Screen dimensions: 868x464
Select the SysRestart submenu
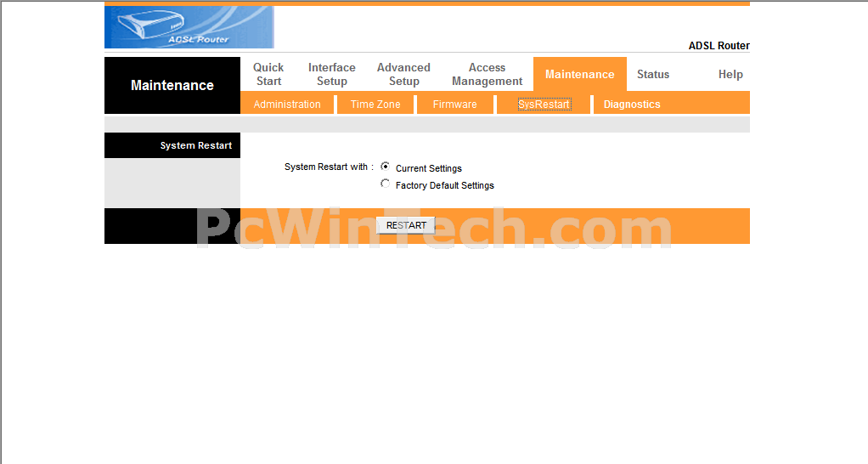544,104
